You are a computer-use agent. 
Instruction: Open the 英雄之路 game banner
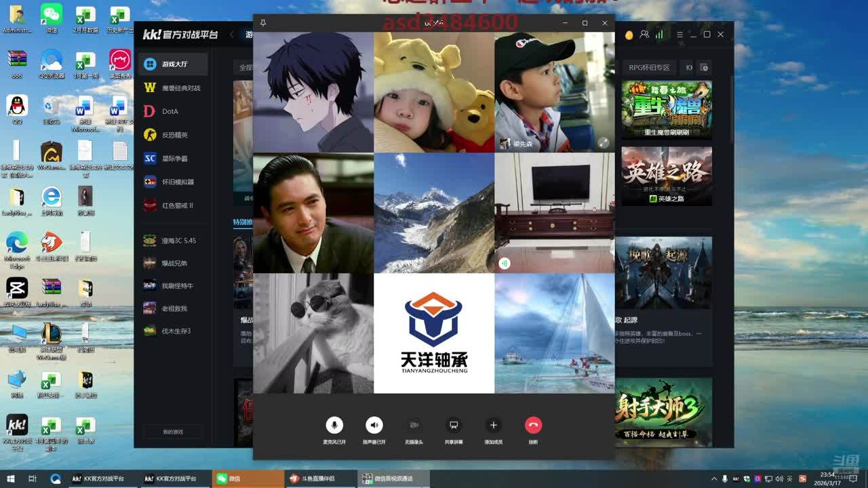(x=667, y=176)
